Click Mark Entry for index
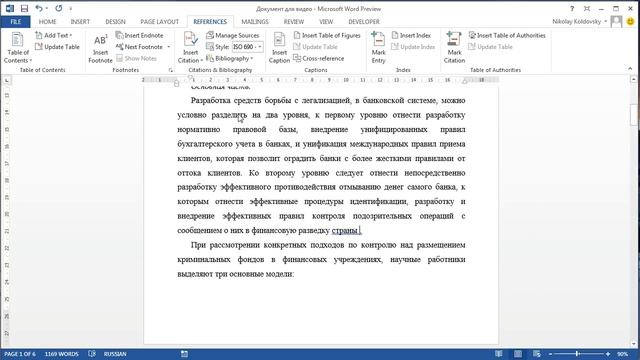This screenshot has width=640, height=360. tap(378, 48)
